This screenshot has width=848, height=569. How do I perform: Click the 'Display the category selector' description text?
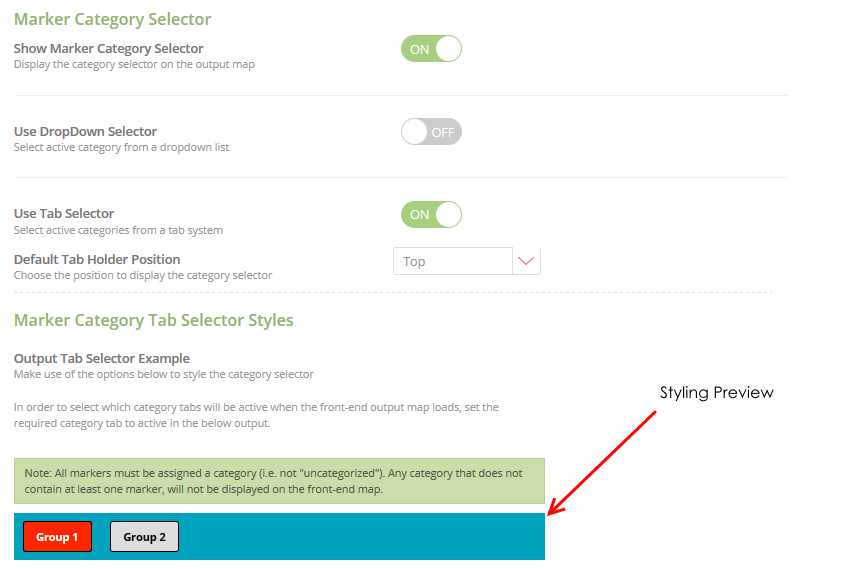pyautogui.click(x=134, y=65)
